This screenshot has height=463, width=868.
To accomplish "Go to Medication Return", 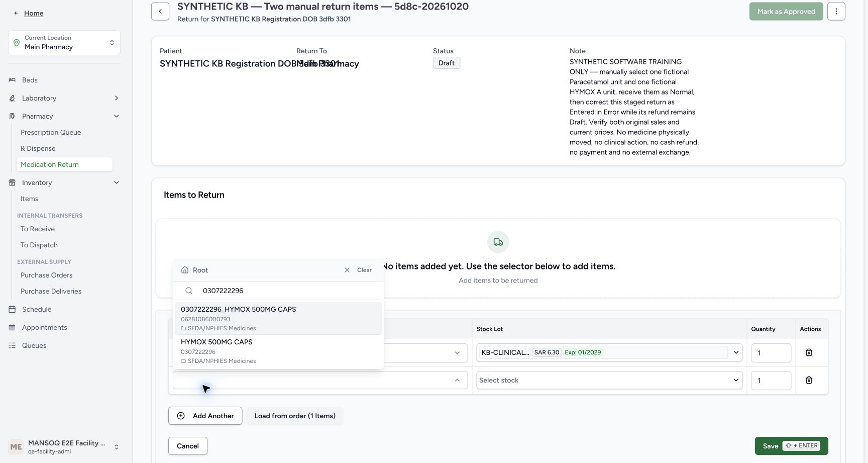I will tap(64, 164).
